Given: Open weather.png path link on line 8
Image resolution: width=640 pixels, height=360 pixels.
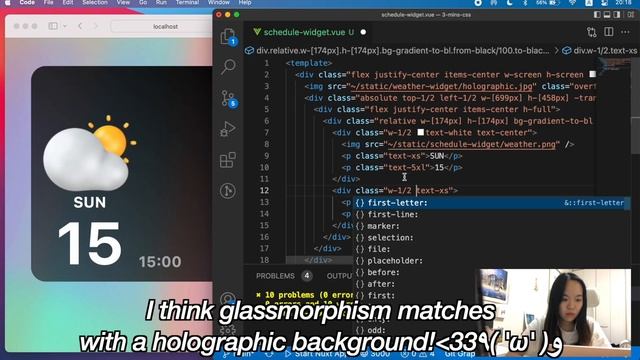Looking at the screenshot, I should click(x=471, y=144).
